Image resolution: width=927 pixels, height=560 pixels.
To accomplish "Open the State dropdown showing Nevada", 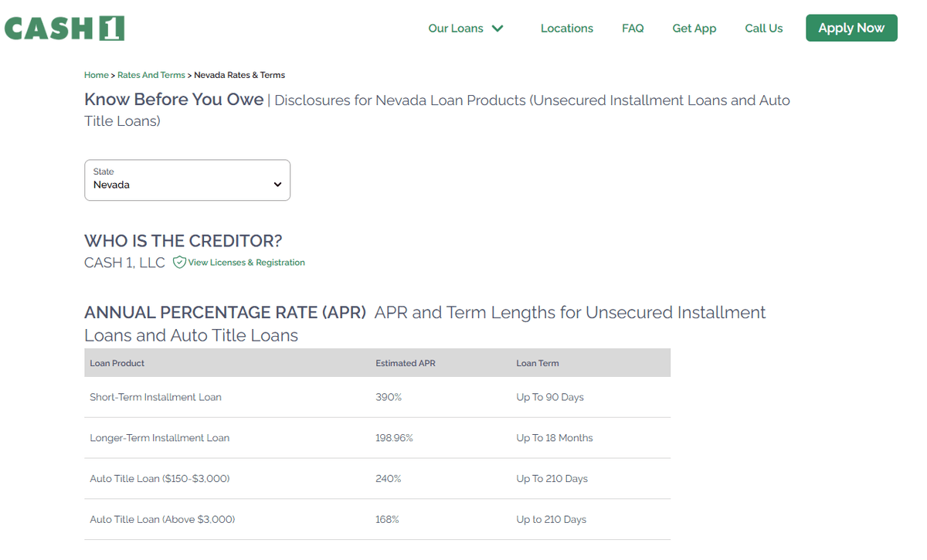I will pos(187,180).
